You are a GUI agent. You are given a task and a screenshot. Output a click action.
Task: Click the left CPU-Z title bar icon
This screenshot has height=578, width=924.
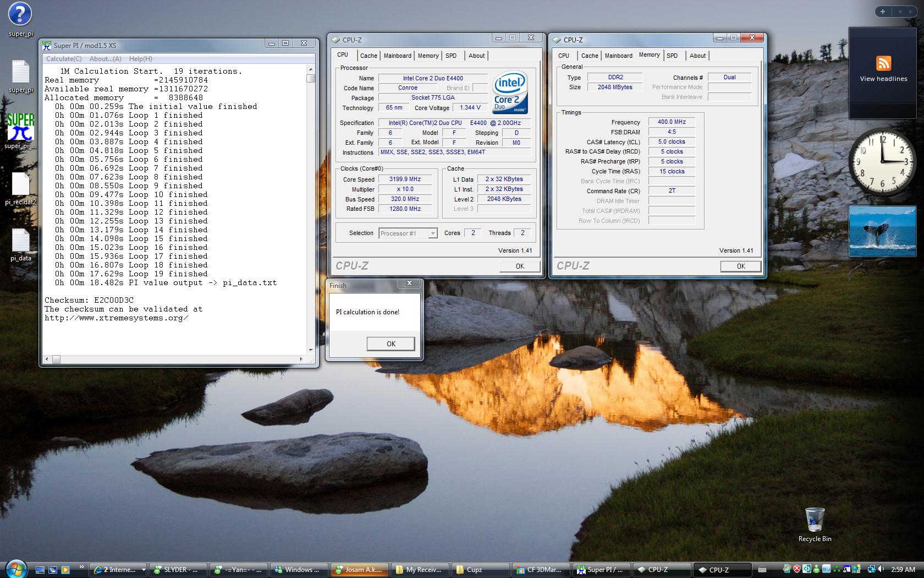(336, 40)
